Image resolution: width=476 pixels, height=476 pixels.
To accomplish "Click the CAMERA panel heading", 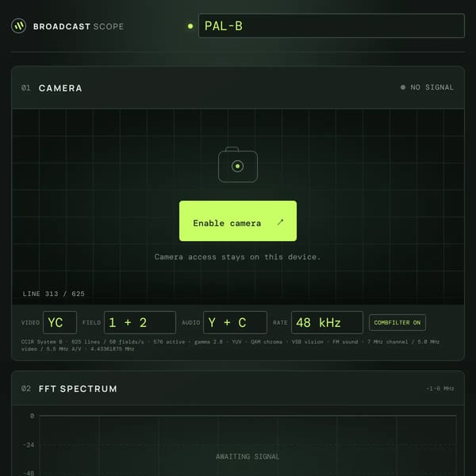I will 60,88.
